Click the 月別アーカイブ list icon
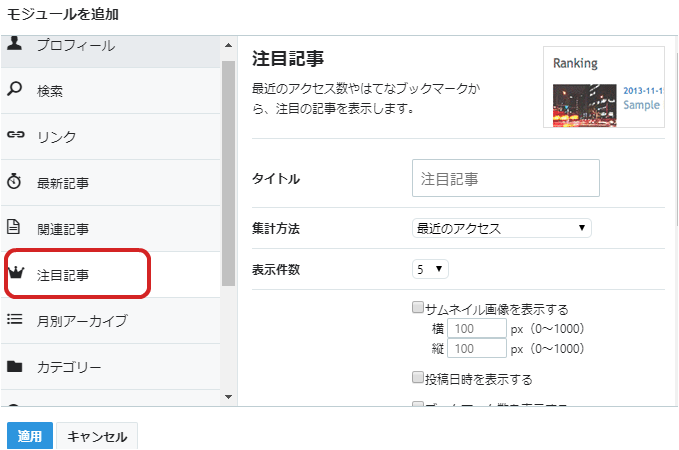The image size is (679, 450). coord(15,319)
